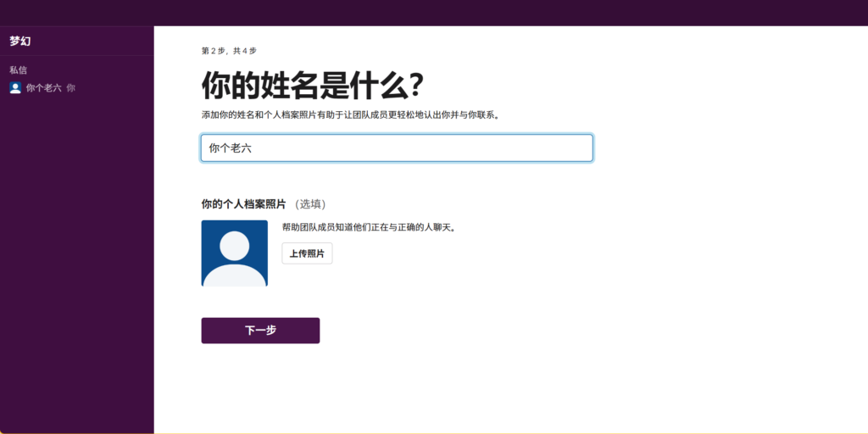Click the (选填) optional label
868x434 pixels.
click(310, 204)
